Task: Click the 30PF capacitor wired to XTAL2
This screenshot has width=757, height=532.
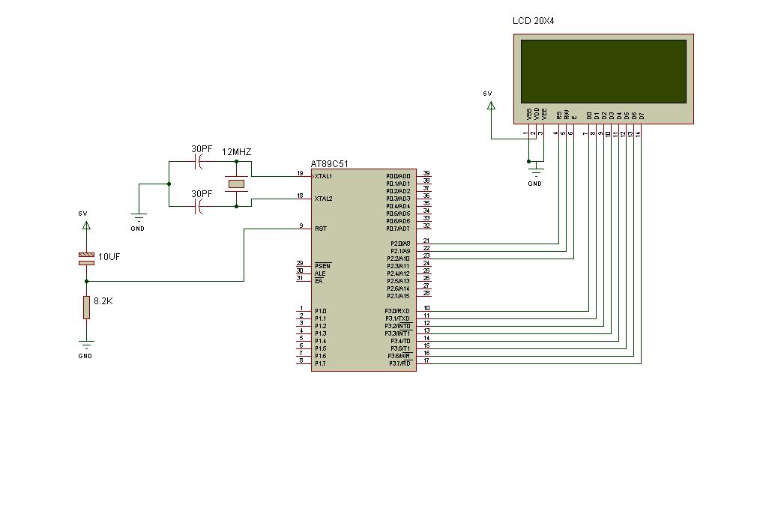Action: tap(199, 207)
